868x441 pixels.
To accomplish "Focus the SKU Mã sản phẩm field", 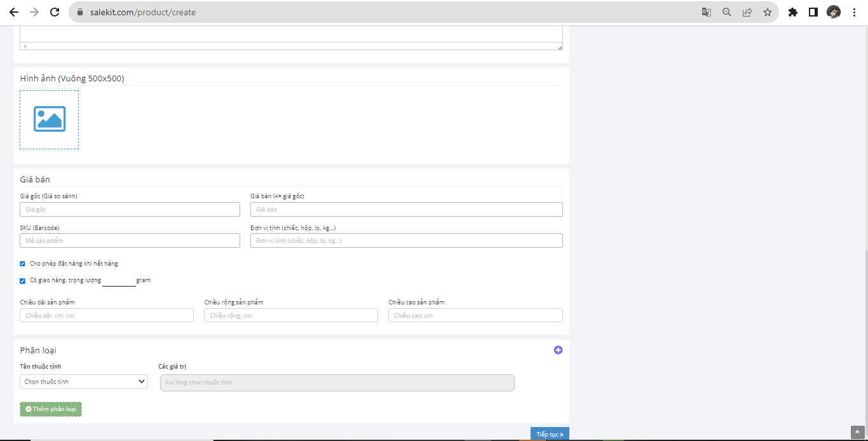I will [x=130, y=241].
